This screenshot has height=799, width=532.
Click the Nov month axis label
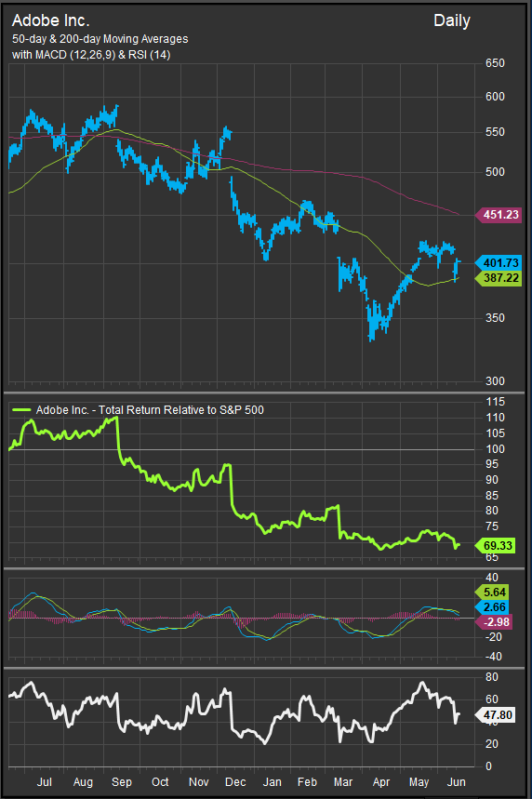198,781
